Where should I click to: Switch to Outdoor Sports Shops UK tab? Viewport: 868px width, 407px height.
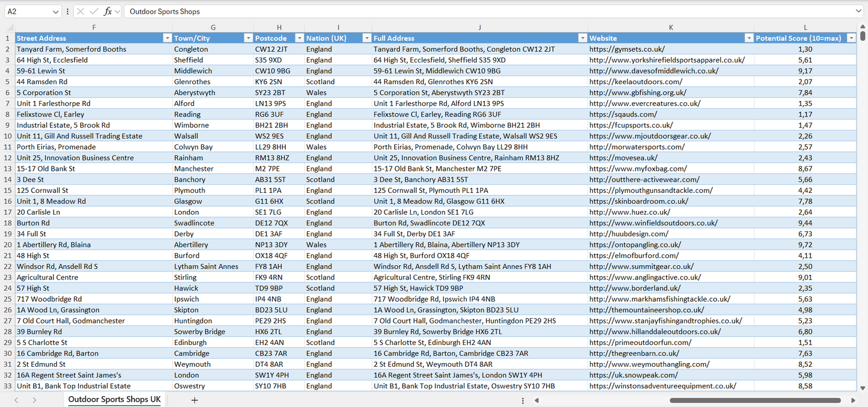114,400
